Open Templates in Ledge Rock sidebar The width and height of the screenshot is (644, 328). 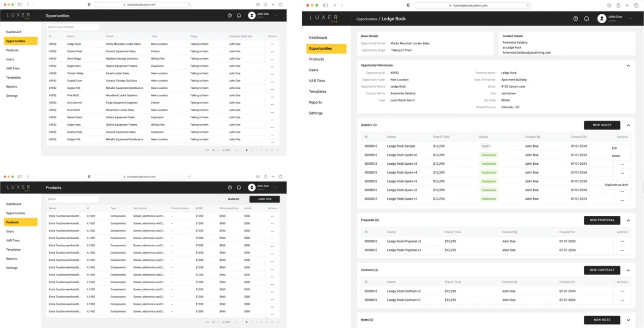coord(317,92)
